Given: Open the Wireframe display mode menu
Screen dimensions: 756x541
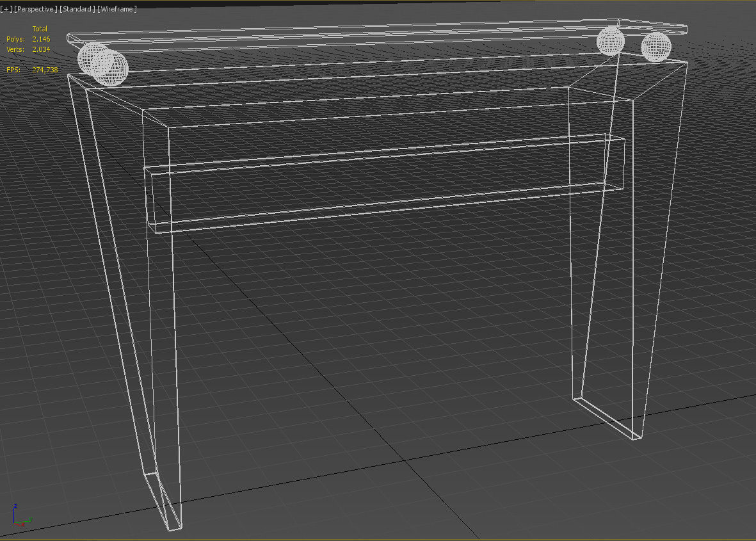Looking at the screenshot, I should click(117, 9).
